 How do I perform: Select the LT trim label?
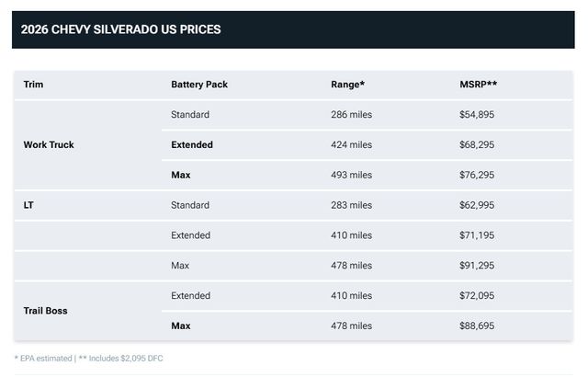tap(28, 205)
